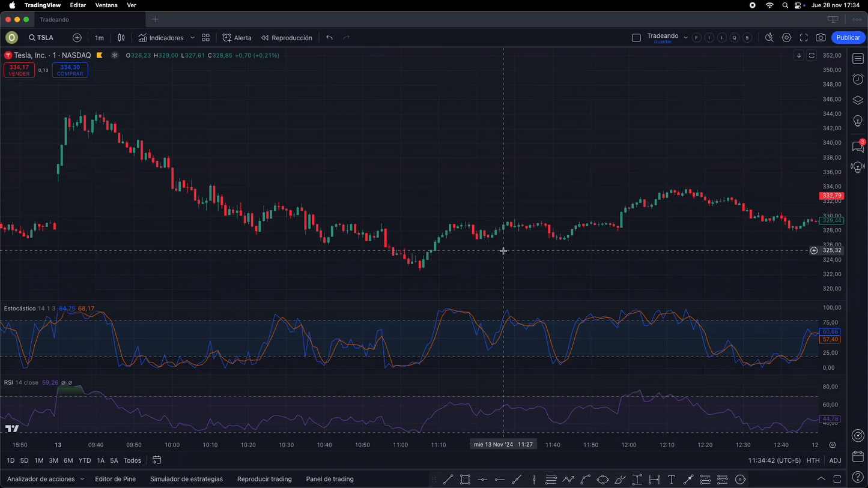This screenshot has height=488, width=868.
Task: Click the TSLA symbol search field
Action: click(41, 38)
